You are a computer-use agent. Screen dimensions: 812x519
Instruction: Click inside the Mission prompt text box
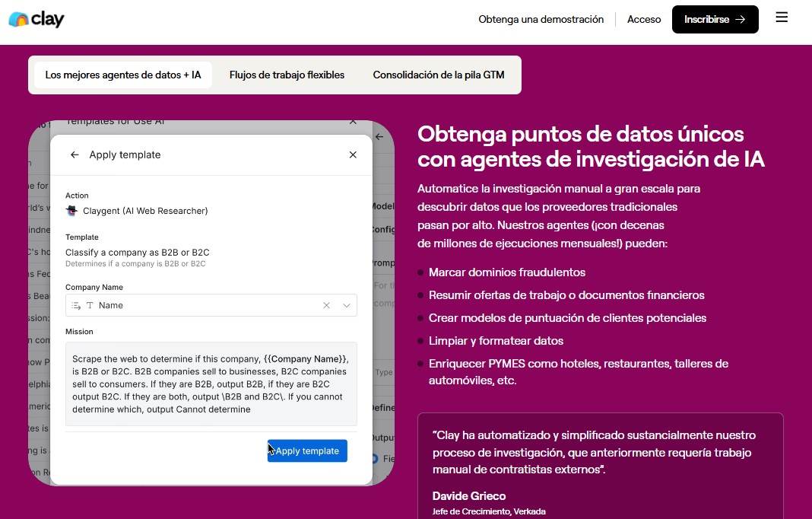211,383
